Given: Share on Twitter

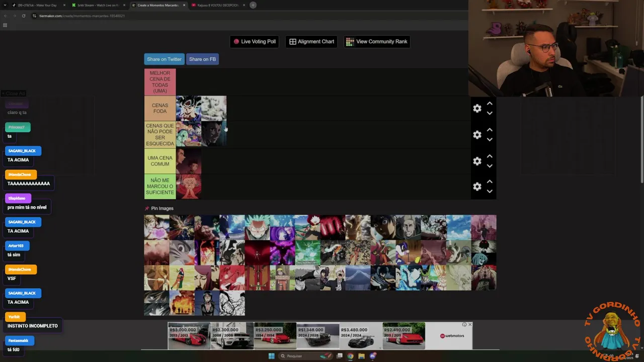Looking at the screenshot, I should pos(164,59).
